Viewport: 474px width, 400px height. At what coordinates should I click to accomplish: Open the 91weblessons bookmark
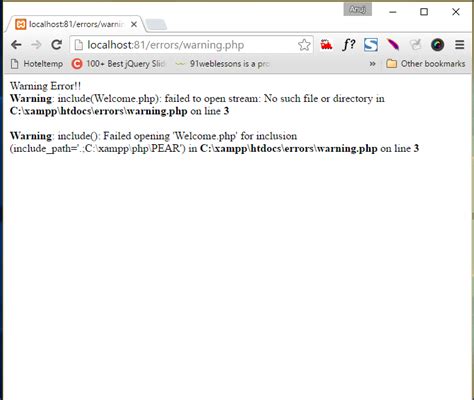click(x=223, y=64)
